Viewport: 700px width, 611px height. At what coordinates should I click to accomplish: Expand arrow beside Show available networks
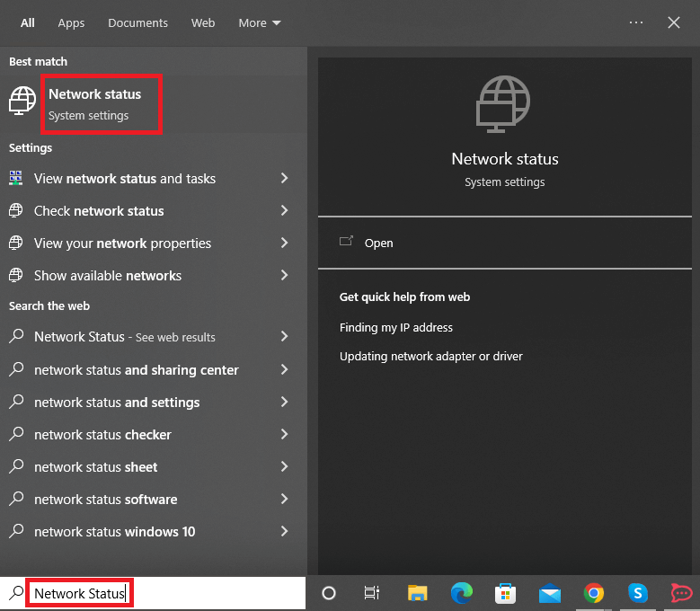click(284, 276)
